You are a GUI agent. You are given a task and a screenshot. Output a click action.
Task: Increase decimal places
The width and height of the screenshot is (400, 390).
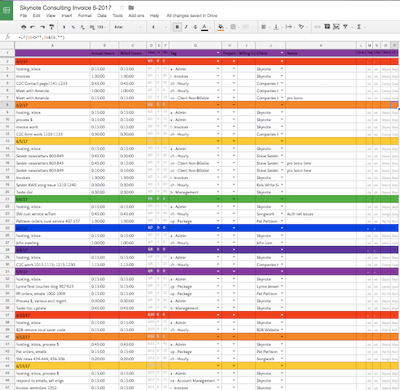pos(91,27)
